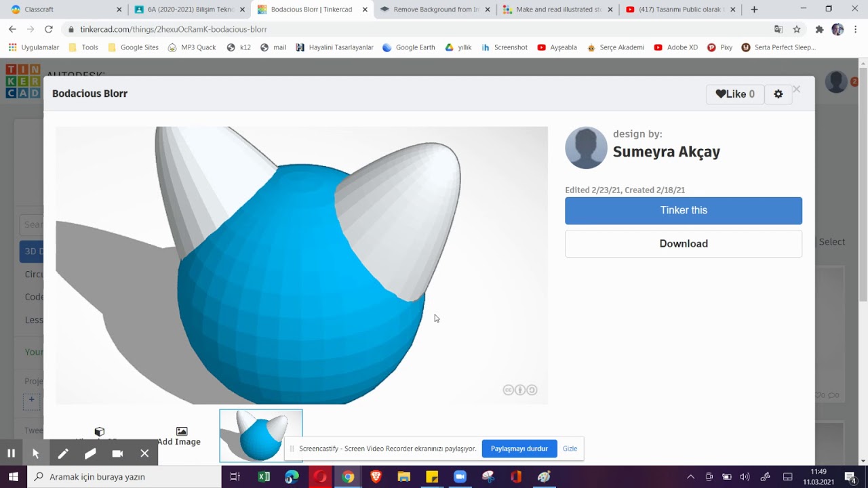The image size is (868, 488).
Task: Open the yıllık Google Drive bookmark
Action: tap(458, 47)
